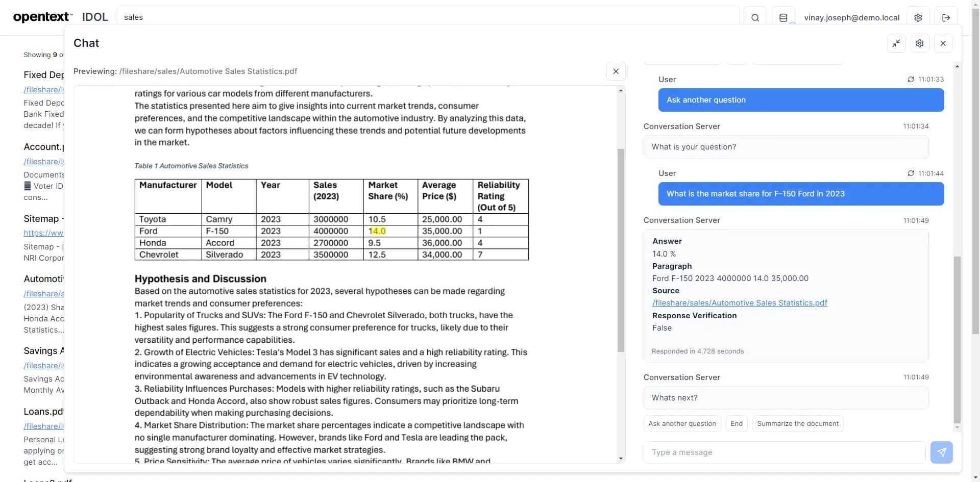This screenshot has width=980, height=482.
Task: Click the user bubble 'What is the market share for F-150 Ford in 2023'
Action: pyautogui.click(x=801, y=194)
